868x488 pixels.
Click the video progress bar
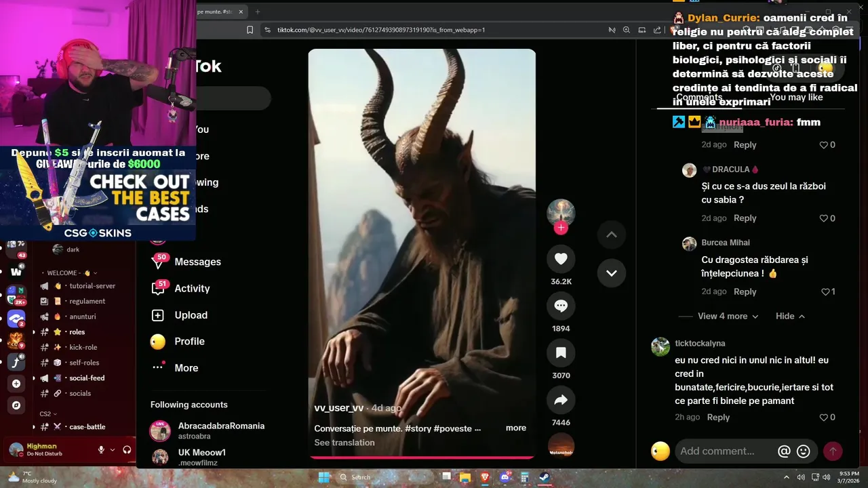click(x=422, y=457)
